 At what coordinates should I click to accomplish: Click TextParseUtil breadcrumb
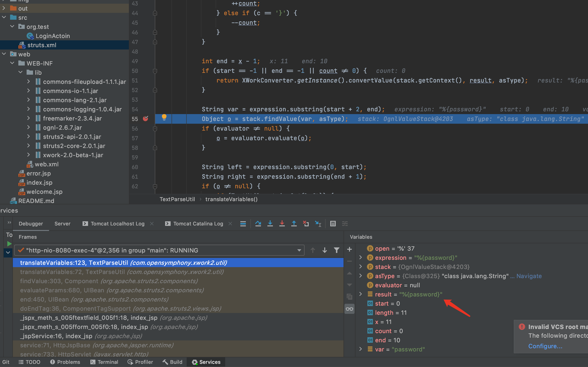(177, 199)
